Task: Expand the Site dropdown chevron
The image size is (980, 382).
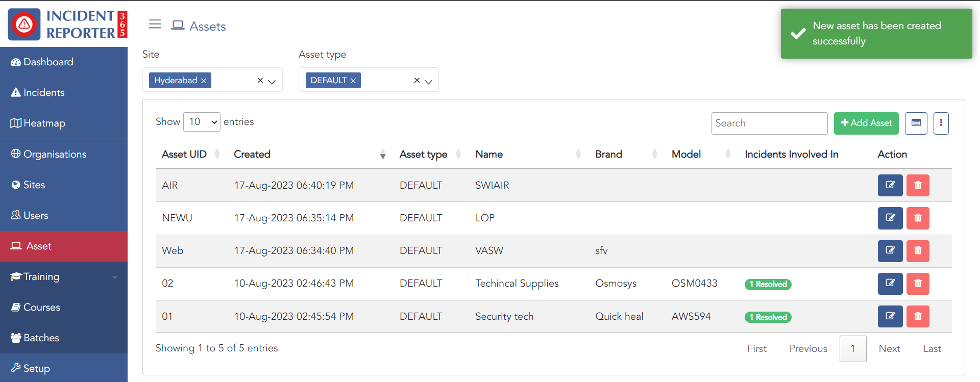Action: [272, 81]
